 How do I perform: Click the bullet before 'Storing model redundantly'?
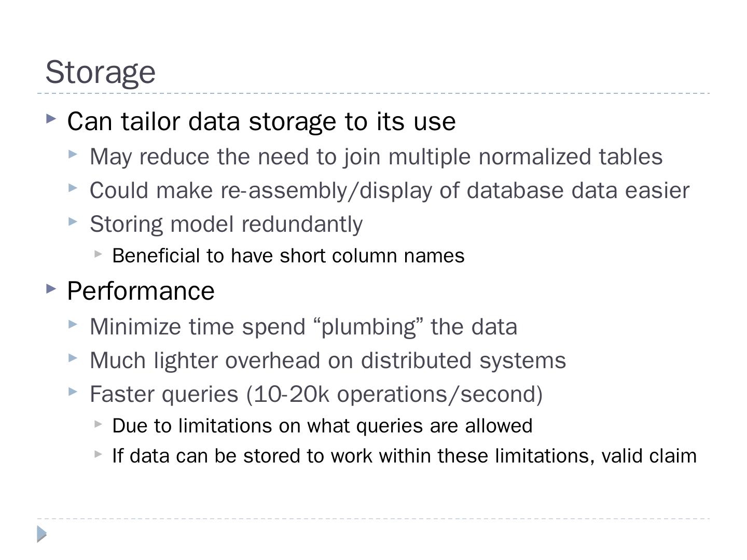[x=73, y=221]
